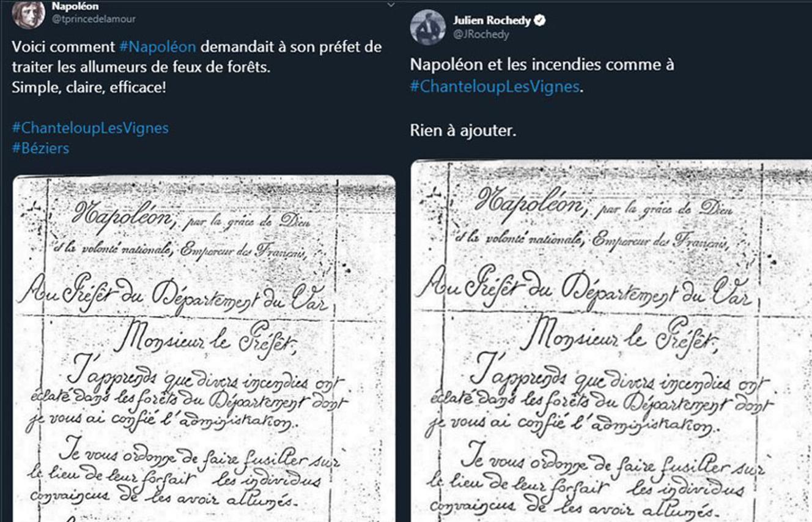Image resolution: width=812 pixels, height=522 pixels.
Task: Open Julien Rochedy's profile avatar
Action: coord(427,27)
